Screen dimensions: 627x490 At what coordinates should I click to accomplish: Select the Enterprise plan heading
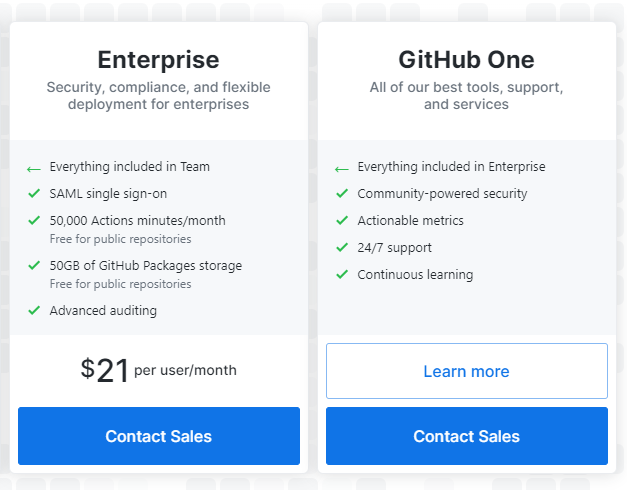point(158,59)
